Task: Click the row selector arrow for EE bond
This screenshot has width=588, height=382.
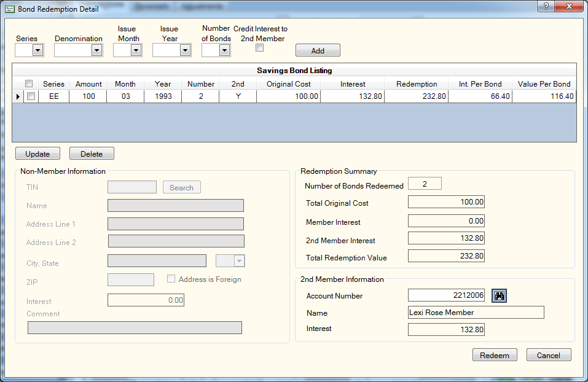Action: (x=18, y=96)
